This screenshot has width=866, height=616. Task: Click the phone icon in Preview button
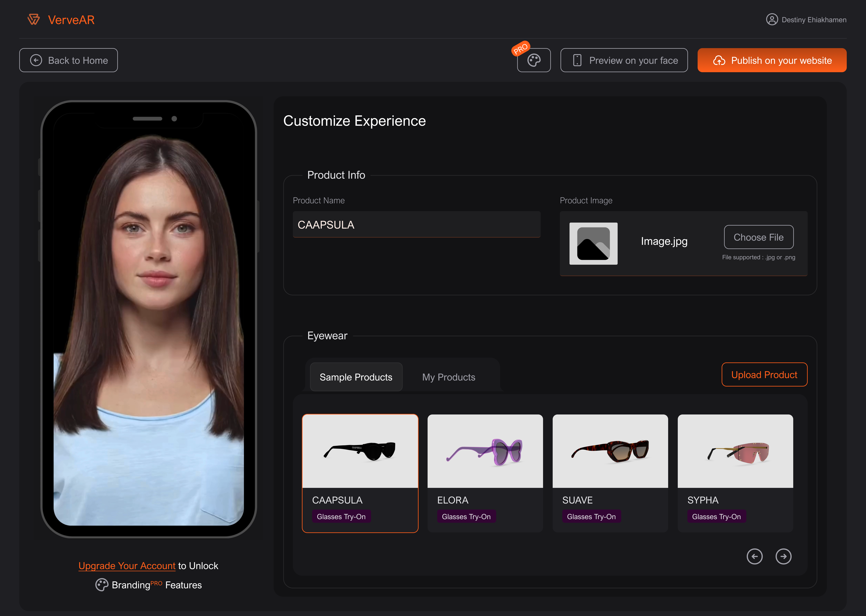577,60
